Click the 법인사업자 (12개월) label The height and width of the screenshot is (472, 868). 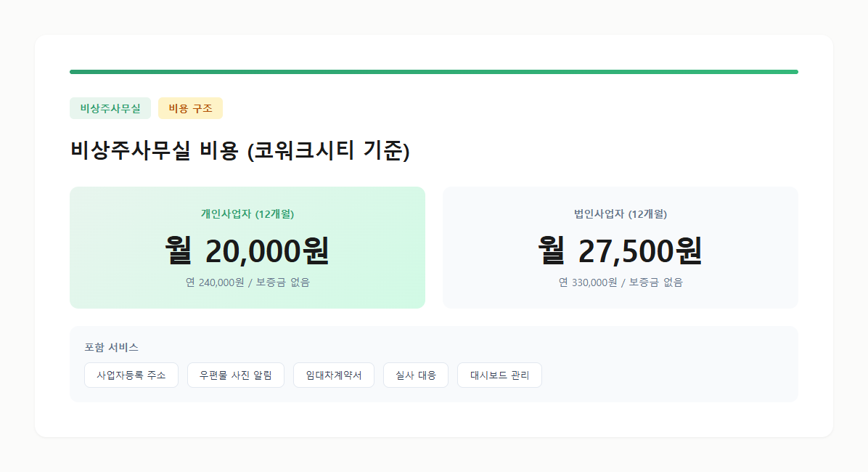tap(620, 214)
